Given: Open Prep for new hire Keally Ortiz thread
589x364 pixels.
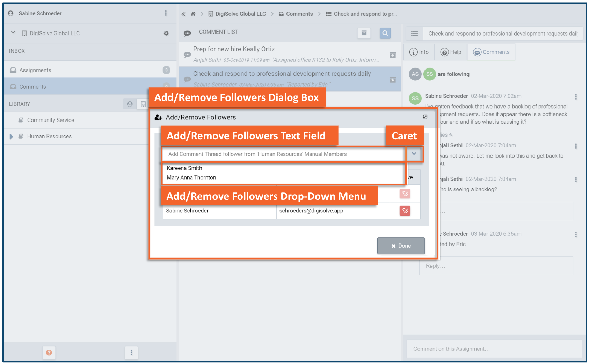Looking at the screenshot, I should click(x=290, y=54).
